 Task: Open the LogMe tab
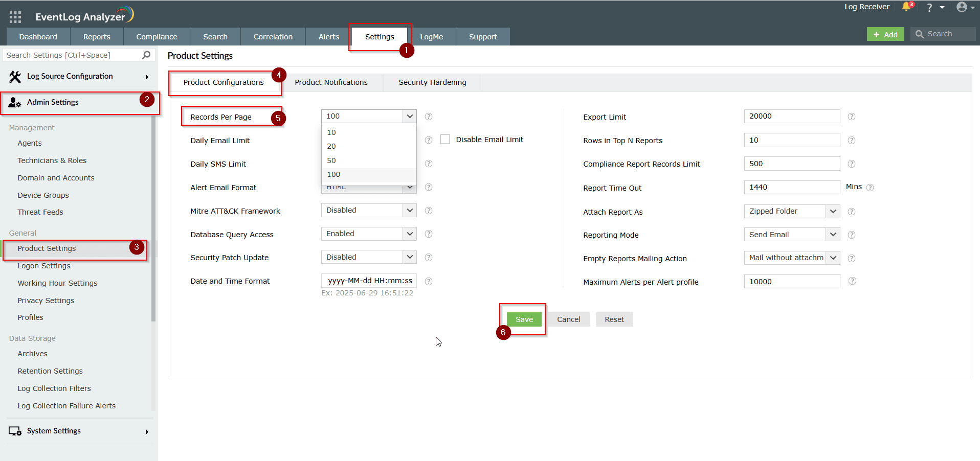[x=432, y=37]
